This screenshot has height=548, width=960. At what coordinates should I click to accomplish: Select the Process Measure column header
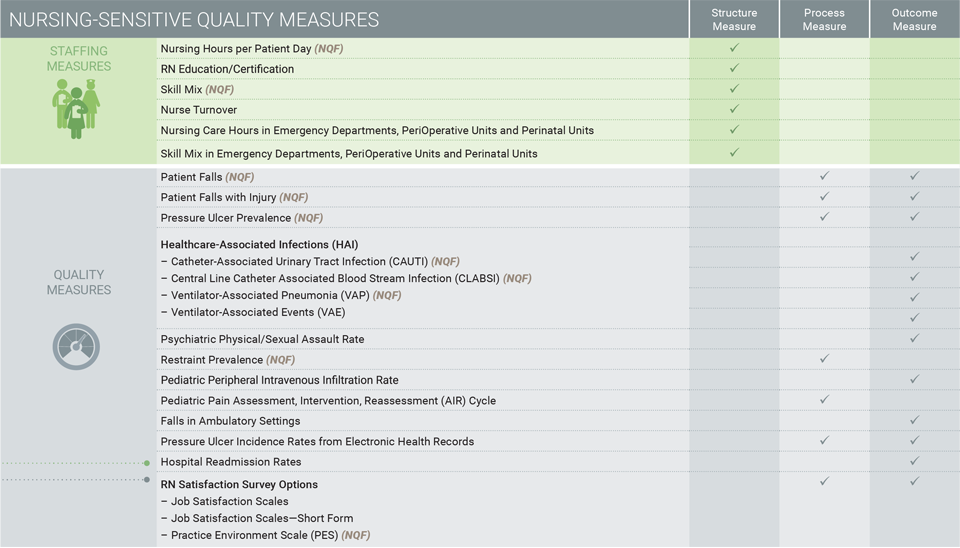tap(824, 19)
